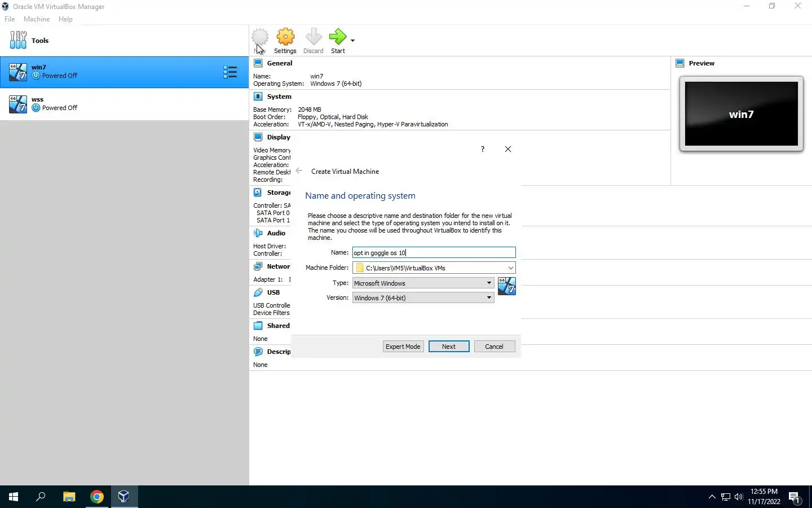Click the General section icon
Viewport: 812px width, 508px height.
coord(258,63)
